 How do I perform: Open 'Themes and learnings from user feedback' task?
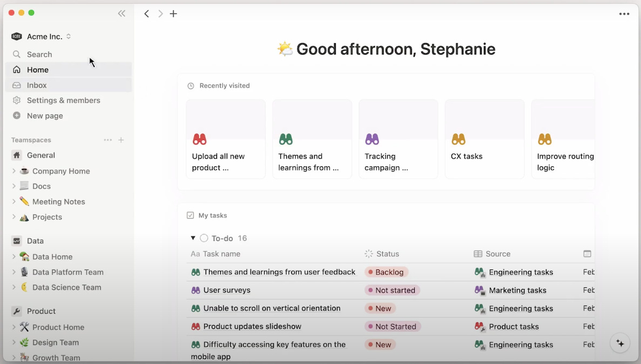point(279,272)
